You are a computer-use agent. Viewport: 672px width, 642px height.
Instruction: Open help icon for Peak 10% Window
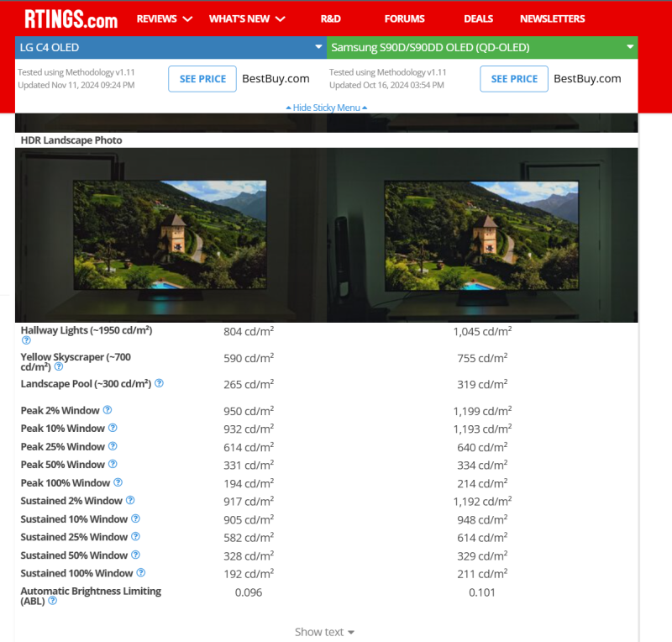(x=113, y=428)
